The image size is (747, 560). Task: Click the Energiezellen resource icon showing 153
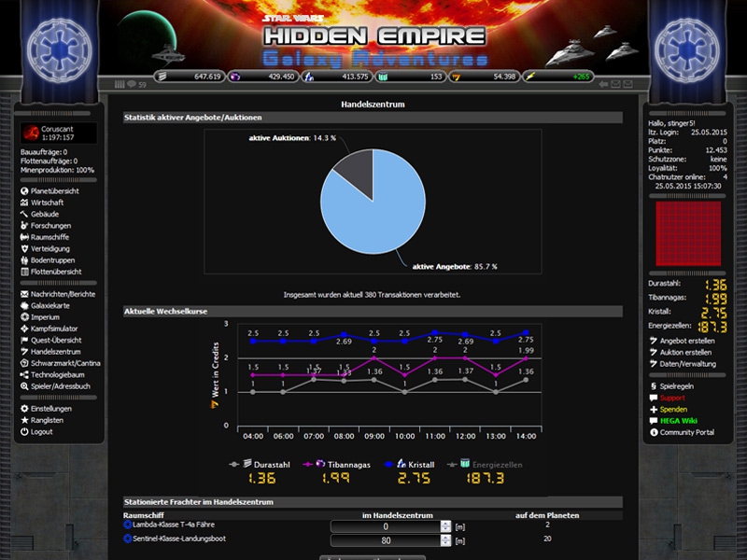pyautogui.click(x=383, y=77)
